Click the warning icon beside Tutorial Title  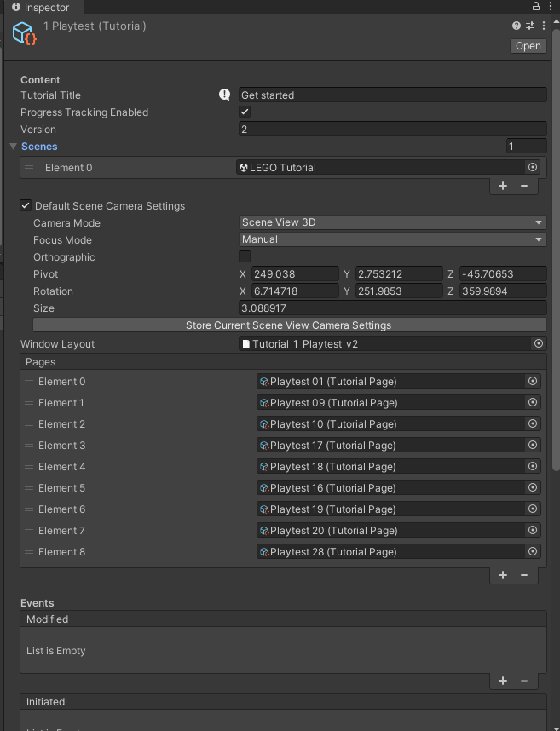(225, 95)
